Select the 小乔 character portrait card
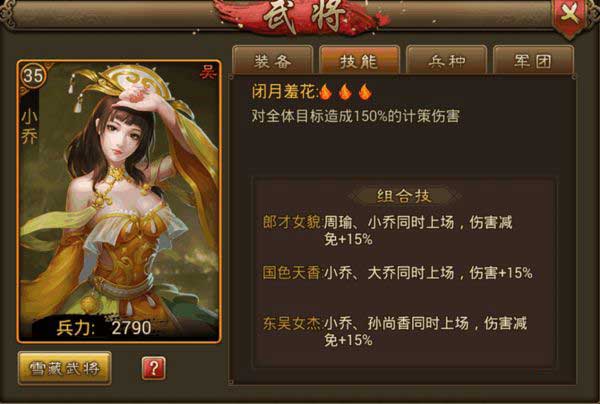The height and width of the screenshot is (404, 600). point(119,201)
